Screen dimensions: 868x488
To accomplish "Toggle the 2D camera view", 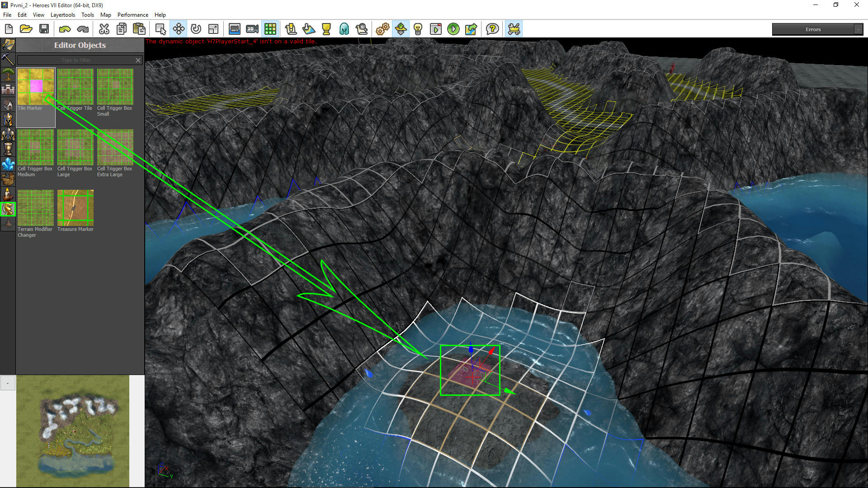I will (252, 29).
